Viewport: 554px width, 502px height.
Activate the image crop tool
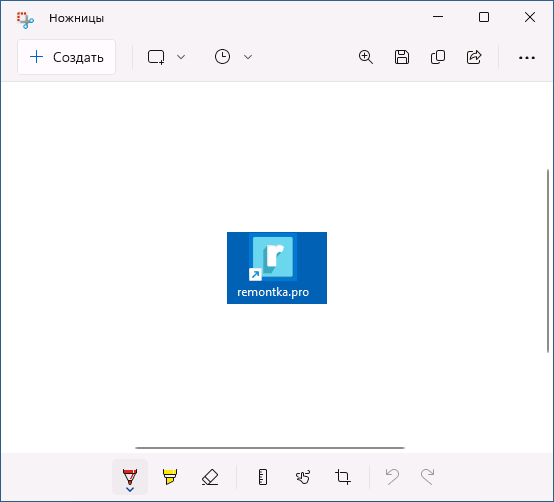click(x=343, y=477)
